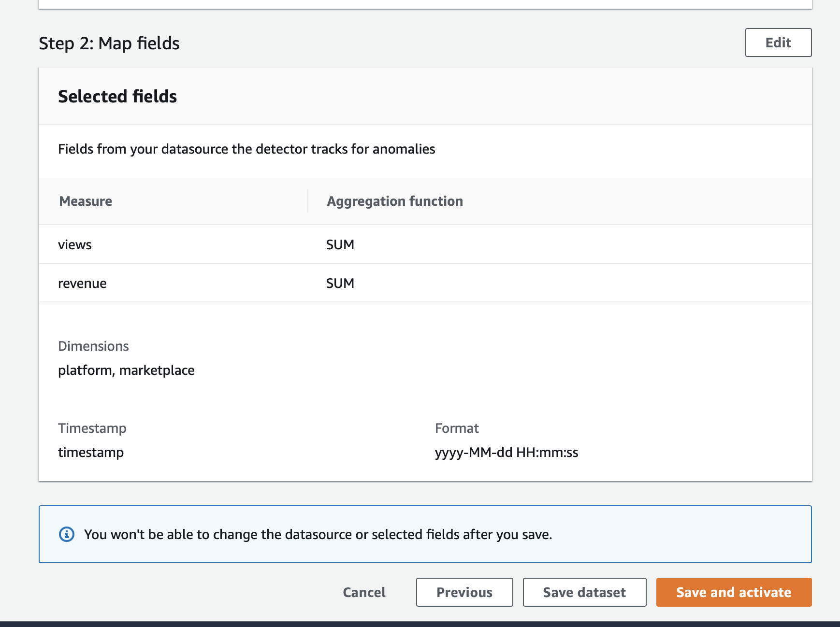
Task: Click the Step 2: Map fields heading
Action: (109, 43)
